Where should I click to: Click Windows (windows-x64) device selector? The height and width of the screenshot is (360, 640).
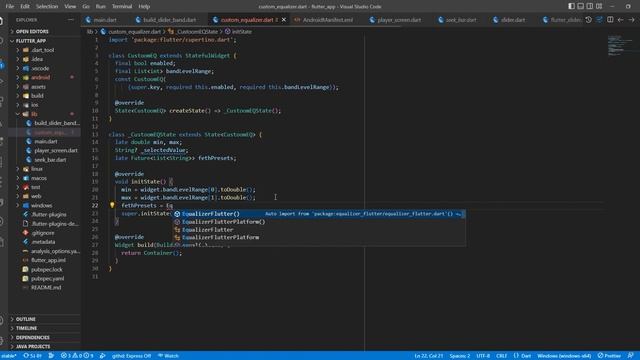pyautogui.click(x=564, y=356)
